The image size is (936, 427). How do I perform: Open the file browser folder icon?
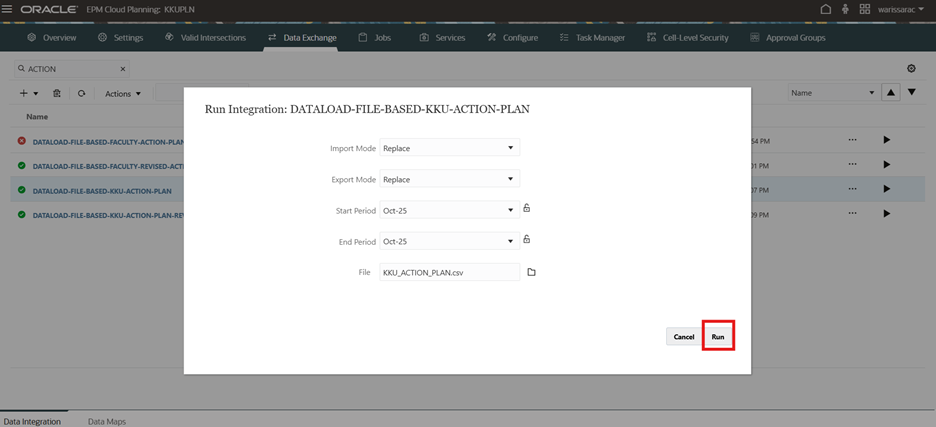tap(532, 272)
